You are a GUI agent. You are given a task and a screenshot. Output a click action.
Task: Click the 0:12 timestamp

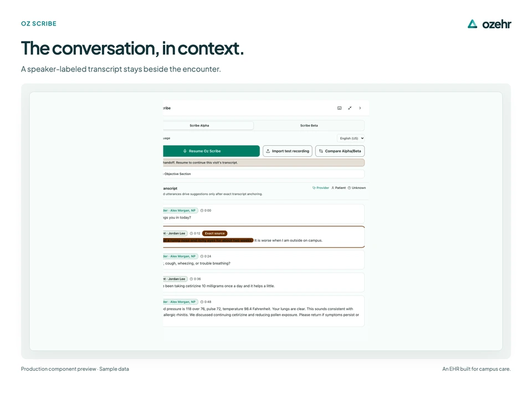click(x=197, y=233)
